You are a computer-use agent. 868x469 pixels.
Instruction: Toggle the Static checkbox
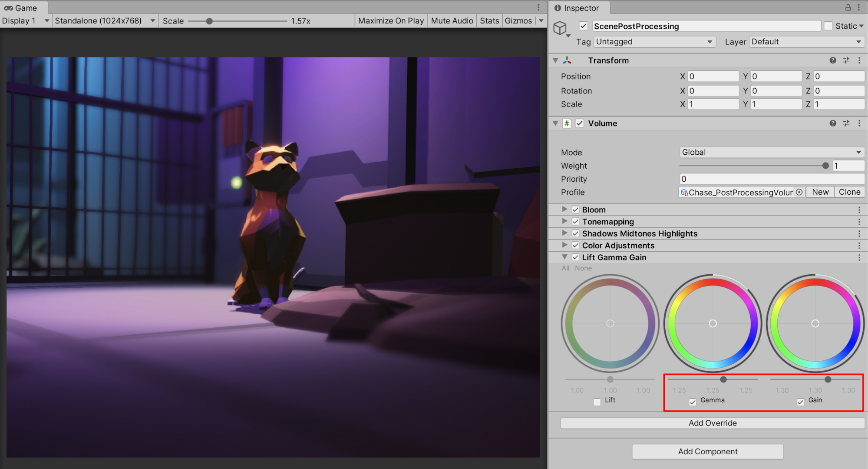click(828, 26)
